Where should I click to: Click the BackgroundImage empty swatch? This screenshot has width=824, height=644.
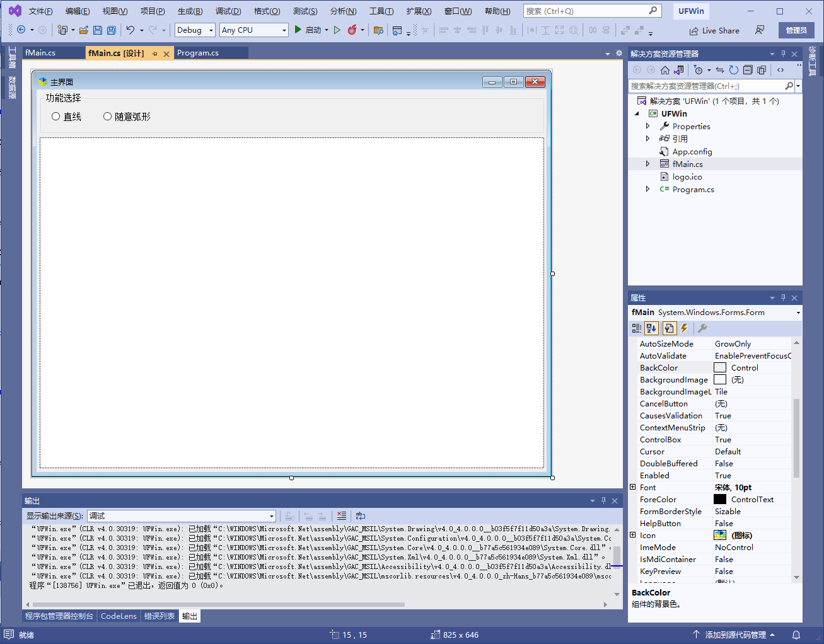(720, 379)
